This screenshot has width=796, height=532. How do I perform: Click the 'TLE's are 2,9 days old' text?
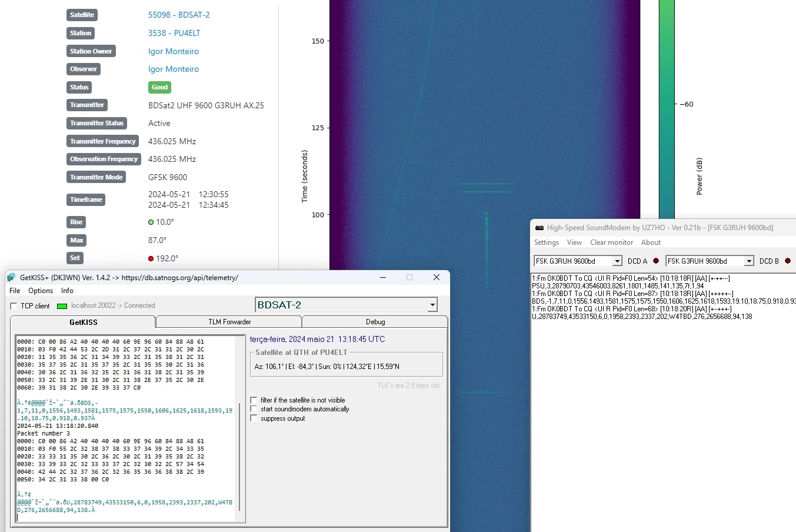408,385
